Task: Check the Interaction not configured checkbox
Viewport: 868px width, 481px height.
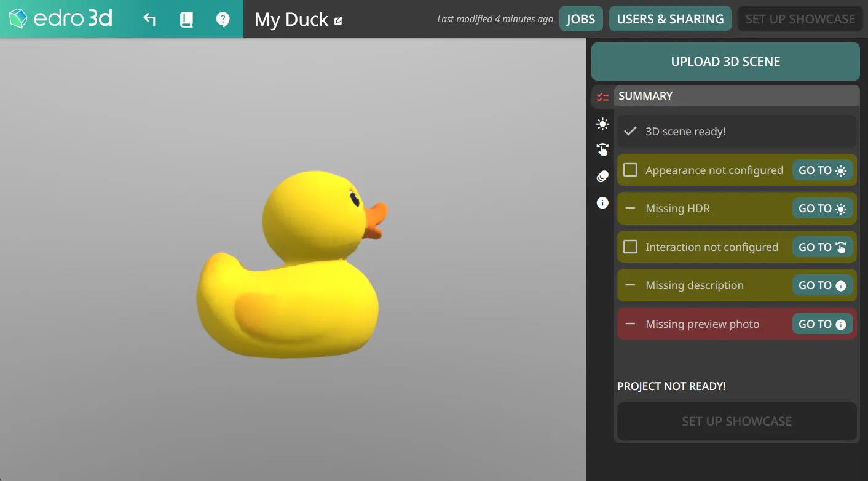Action: pyautogui.click(x=630, y=247)
